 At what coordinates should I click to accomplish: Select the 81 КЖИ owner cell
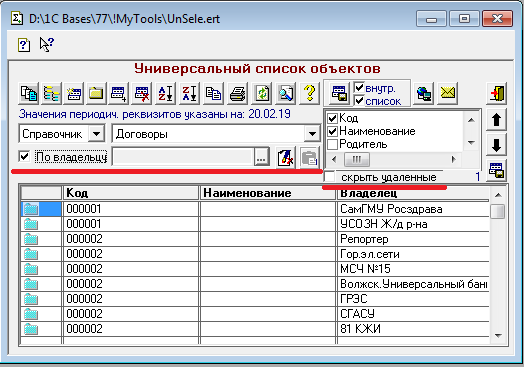coord(413,329)
